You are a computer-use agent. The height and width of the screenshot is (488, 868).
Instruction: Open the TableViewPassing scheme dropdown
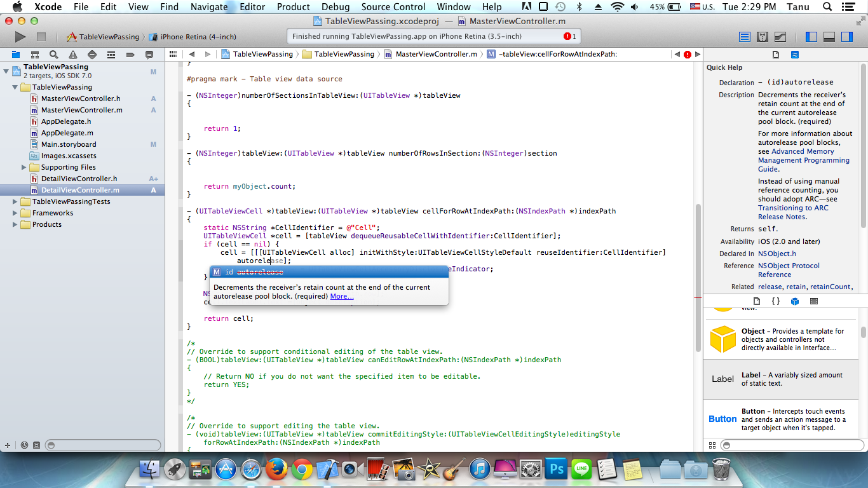[104, 37]
